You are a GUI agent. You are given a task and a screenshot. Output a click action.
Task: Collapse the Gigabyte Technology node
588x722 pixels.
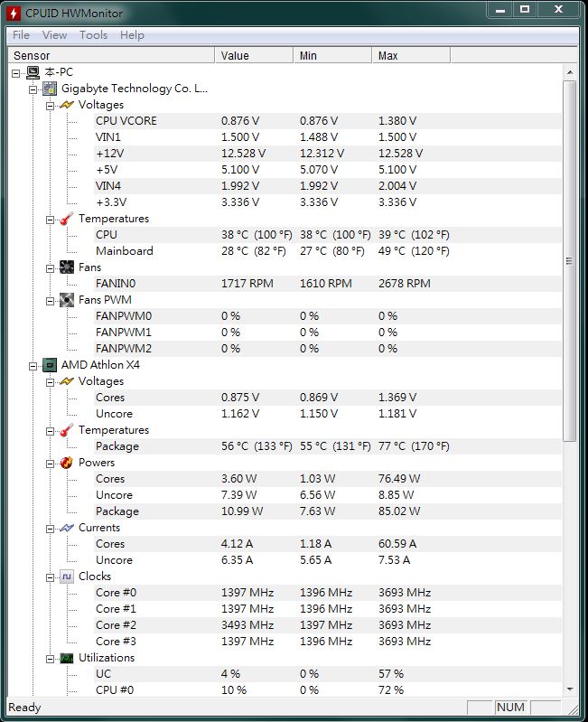point(33,89)
